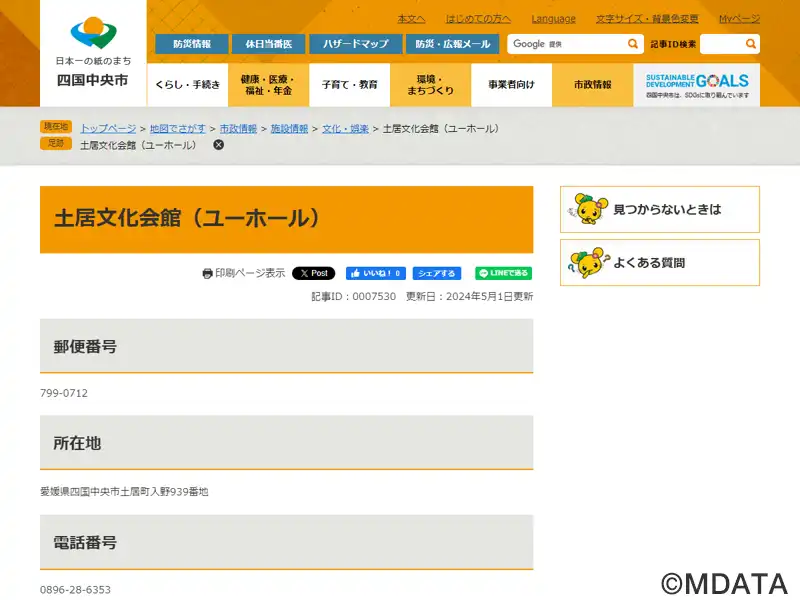Click the 印刷ページ表示 text link
Viewport: 800px width, 600px height.
(x=250, y=273)
